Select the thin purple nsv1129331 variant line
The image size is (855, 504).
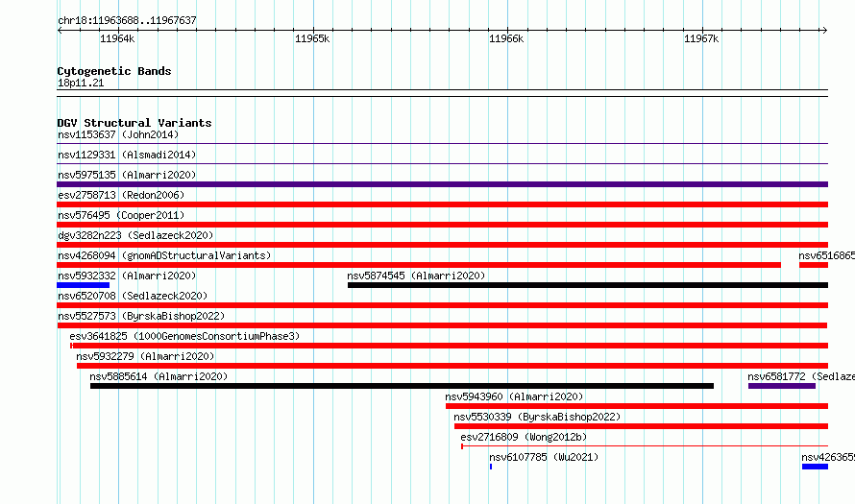click(442, 164)
